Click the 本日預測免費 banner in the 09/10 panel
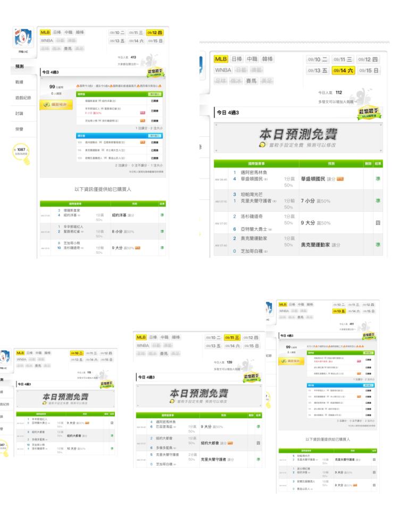 click(65, 398)
